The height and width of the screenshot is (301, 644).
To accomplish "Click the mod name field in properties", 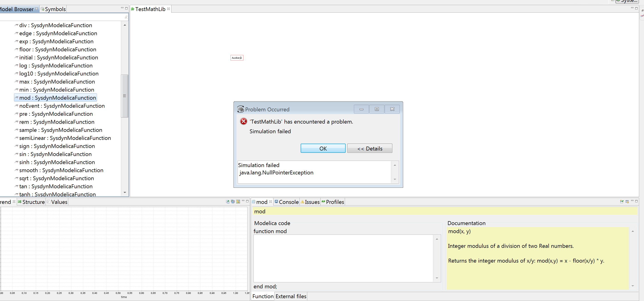I will (445, 211).
